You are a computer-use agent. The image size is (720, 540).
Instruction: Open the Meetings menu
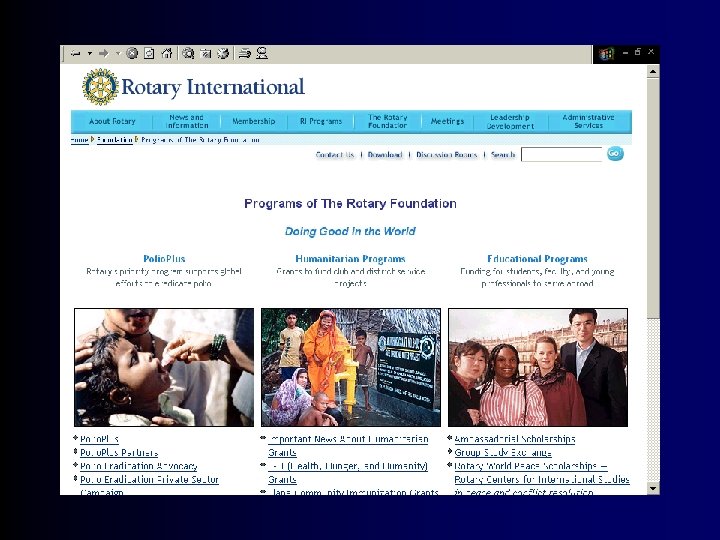[447, 121]
